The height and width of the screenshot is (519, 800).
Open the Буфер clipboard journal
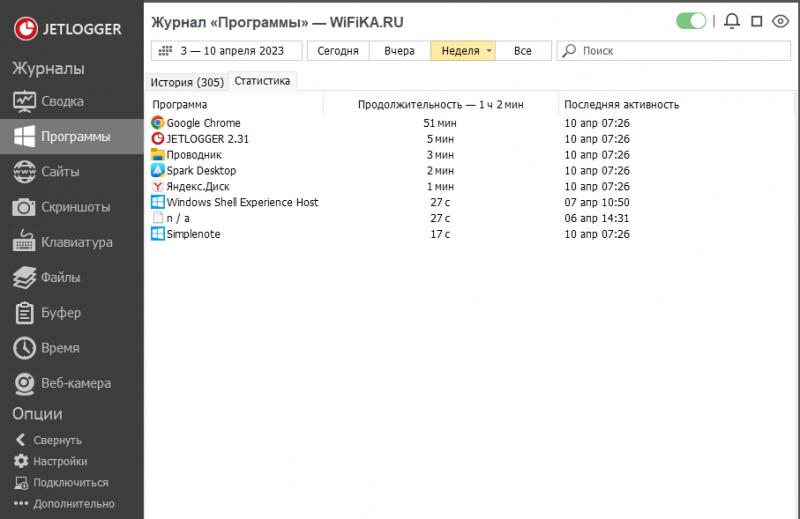[x=60, y=313]
